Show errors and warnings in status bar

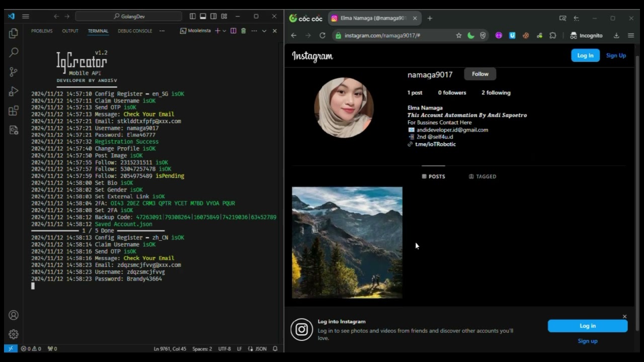31,348
